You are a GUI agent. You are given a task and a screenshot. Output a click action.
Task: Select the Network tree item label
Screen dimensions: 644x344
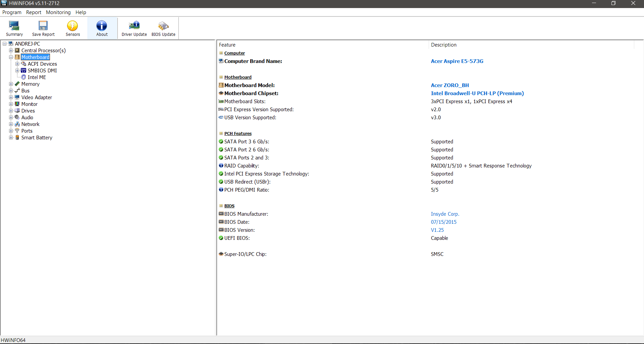click(x=31, y=124)
